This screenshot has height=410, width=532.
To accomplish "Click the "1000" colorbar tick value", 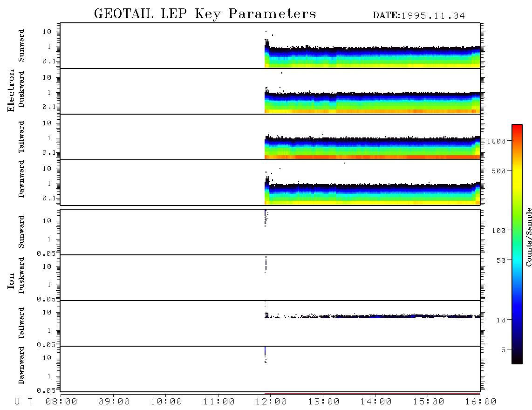I will click(496, 141).
